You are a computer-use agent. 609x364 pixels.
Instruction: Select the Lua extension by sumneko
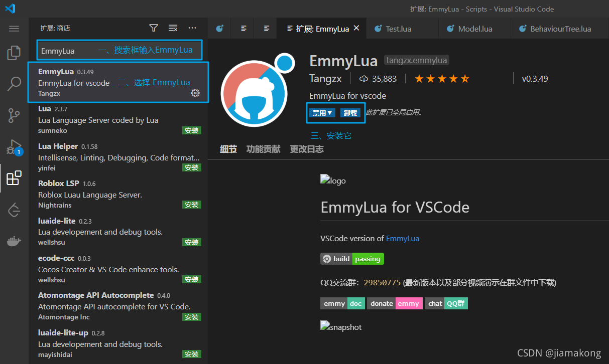click(x=118, y=119)
